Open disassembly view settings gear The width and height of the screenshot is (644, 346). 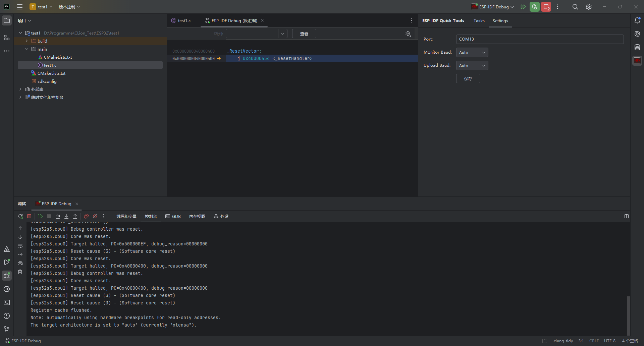pyautogui.click(x=408, y=34)
